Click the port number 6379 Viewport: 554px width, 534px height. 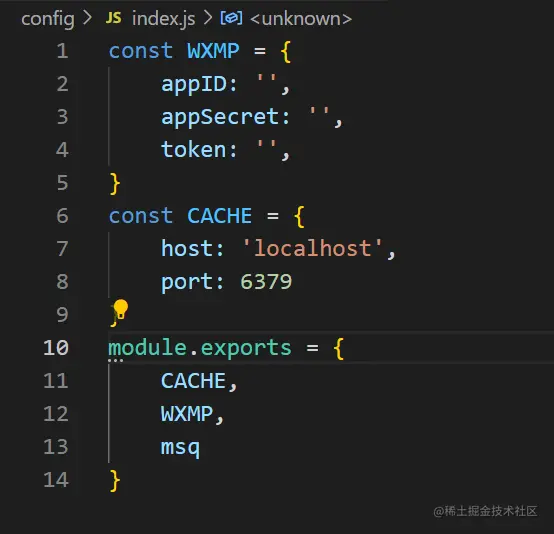coord(266,282)
